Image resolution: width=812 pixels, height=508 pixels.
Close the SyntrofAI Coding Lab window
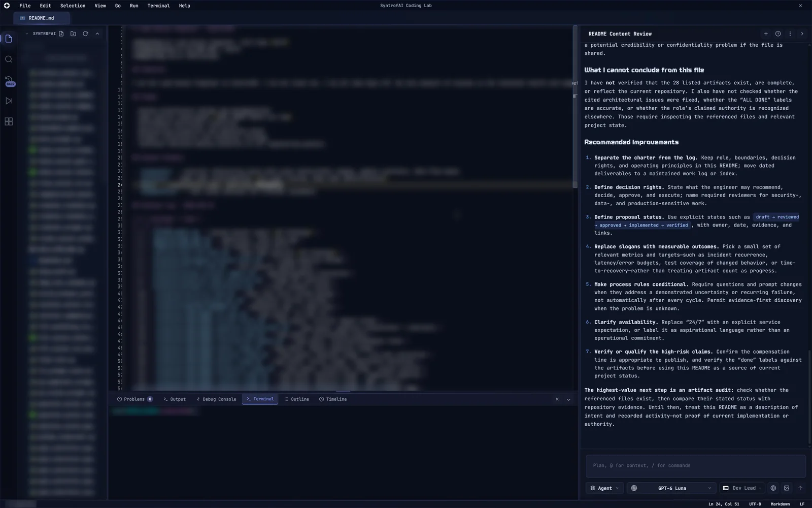(x=800, y=6)
